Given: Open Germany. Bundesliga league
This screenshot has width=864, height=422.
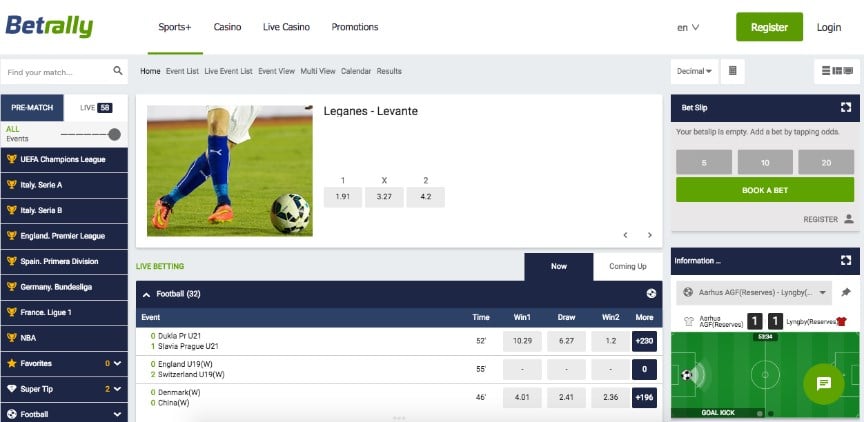Looking at the screenshot, I should [64, 287].
